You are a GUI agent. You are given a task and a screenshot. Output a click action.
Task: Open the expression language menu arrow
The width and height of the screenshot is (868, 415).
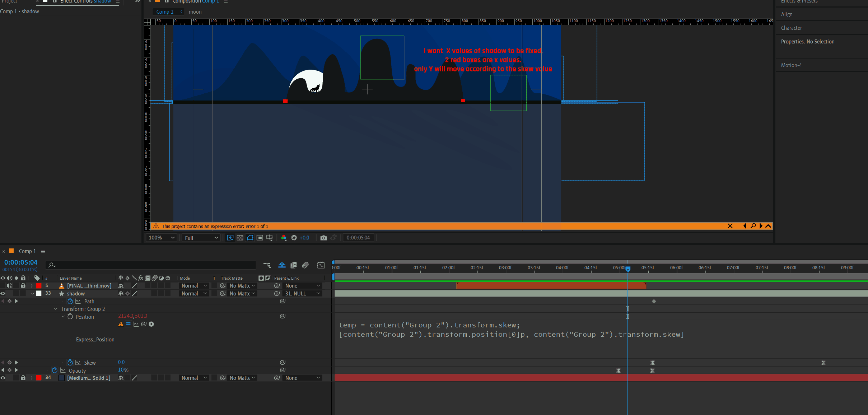pyautogui.click(x=151, y=324)
